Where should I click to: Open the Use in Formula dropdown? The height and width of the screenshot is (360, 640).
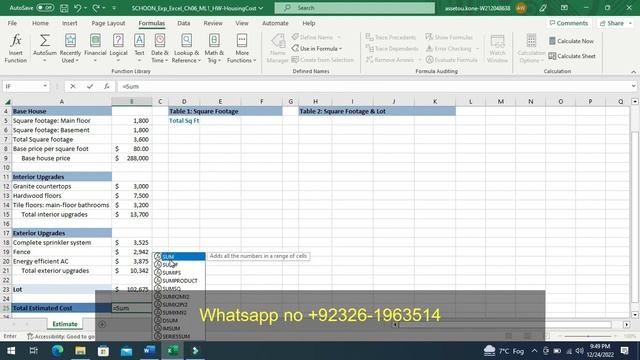click(317, 49)
